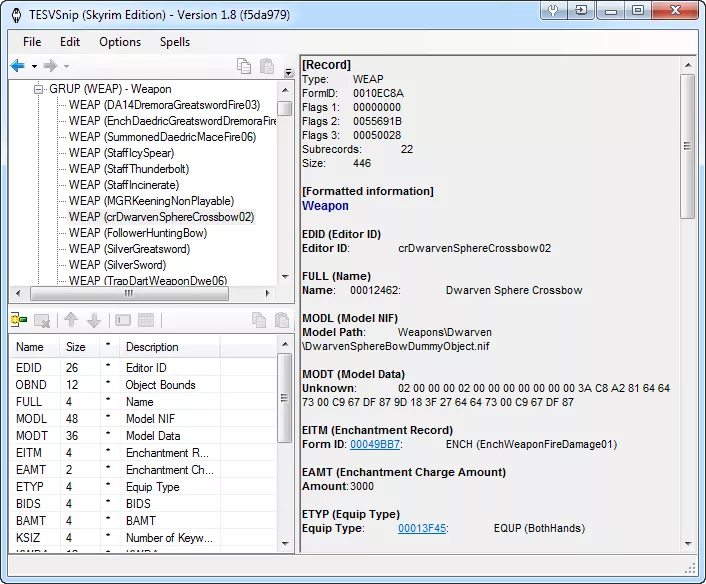Screen dimensions: 706x584
Task: Click the edit subrecord icon
Action: (123, 320)
